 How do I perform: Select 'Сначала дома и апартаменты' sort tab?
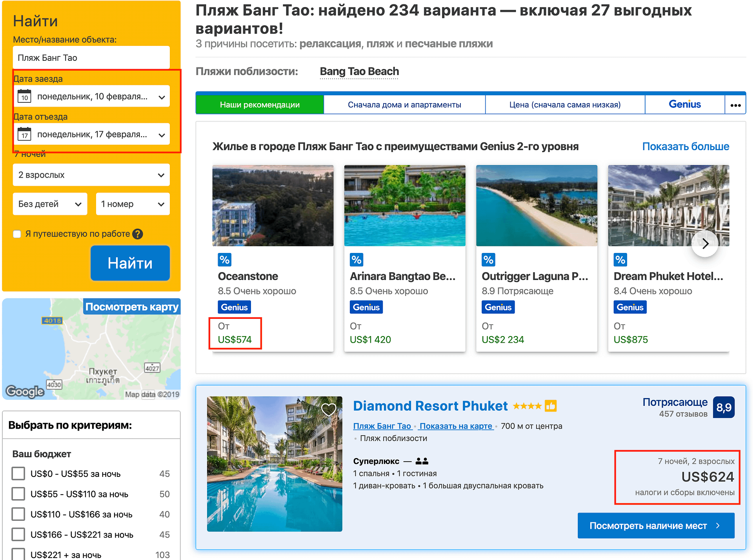[404, 105]
